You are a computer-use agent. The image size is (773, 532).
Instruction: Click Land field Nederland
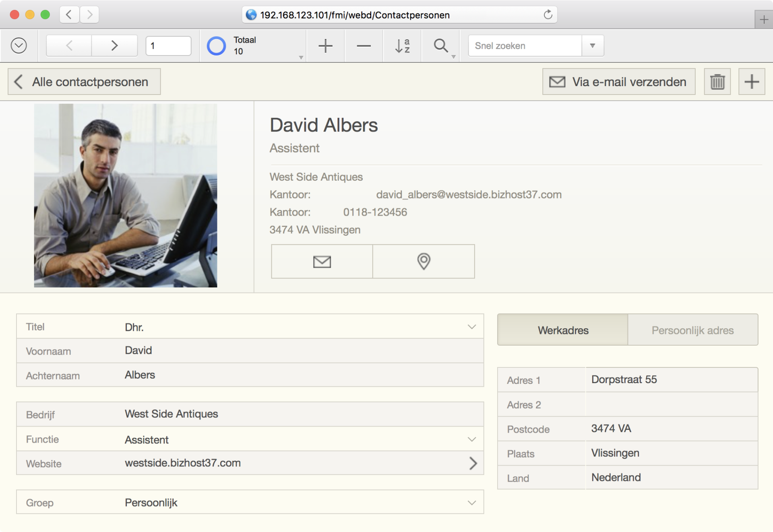[672, 478]
